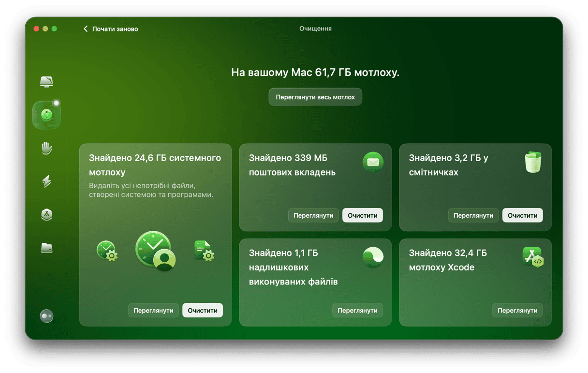Click the back chevron beside Почати заново
588x373 pixels.
point(86,29)
